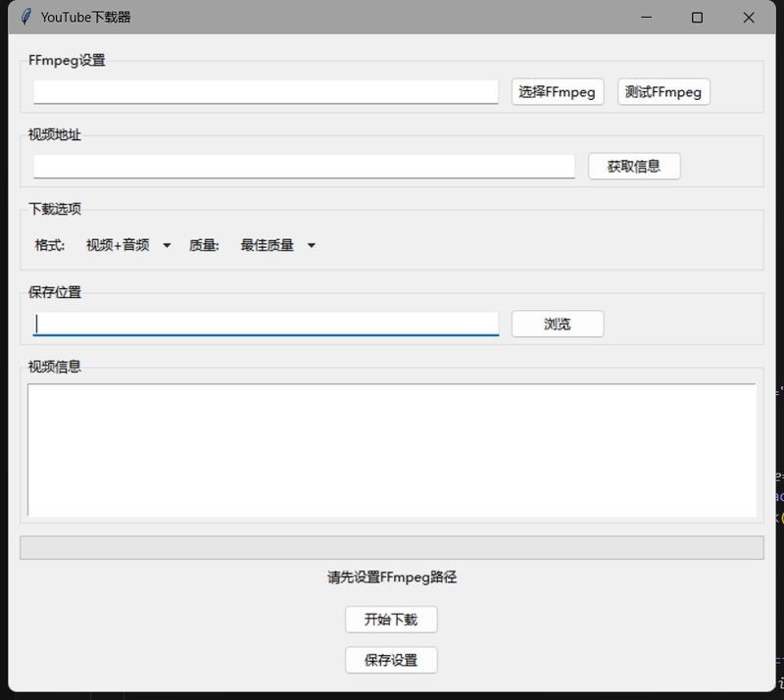Screen dimensions: 784x700
Task: Click the status text 请先设置FFmpeg路径
Action: 392,577
